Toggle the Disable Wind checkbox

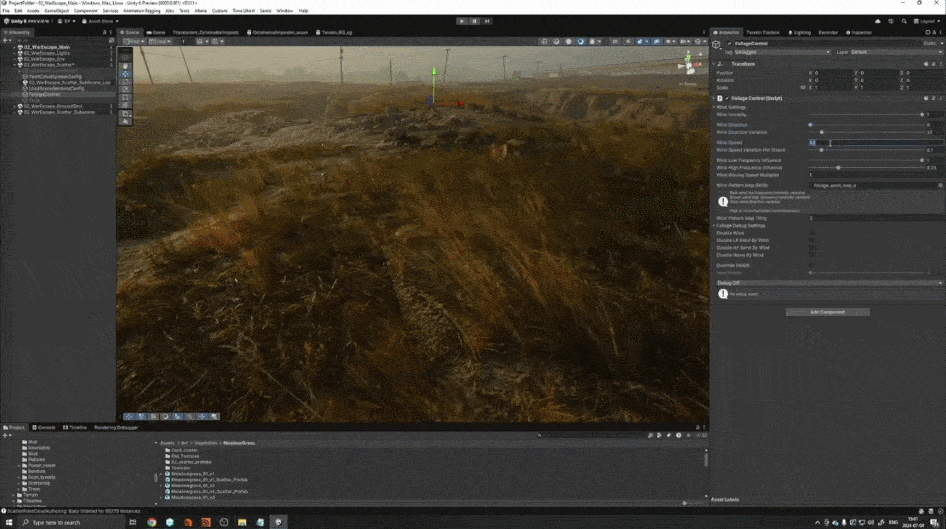(811, 233)
